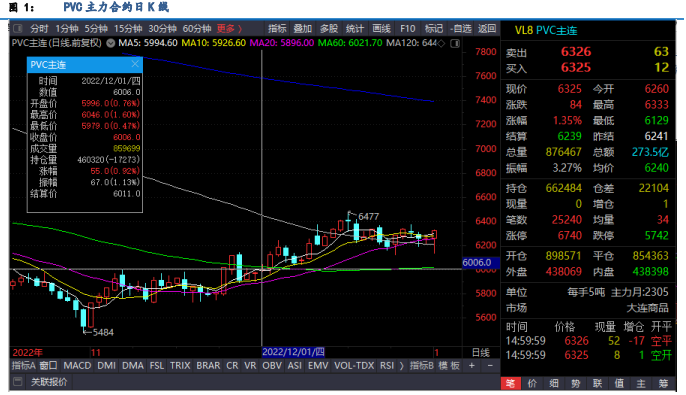
Task: Click the 叠加 overlay button
Action: 302,29
